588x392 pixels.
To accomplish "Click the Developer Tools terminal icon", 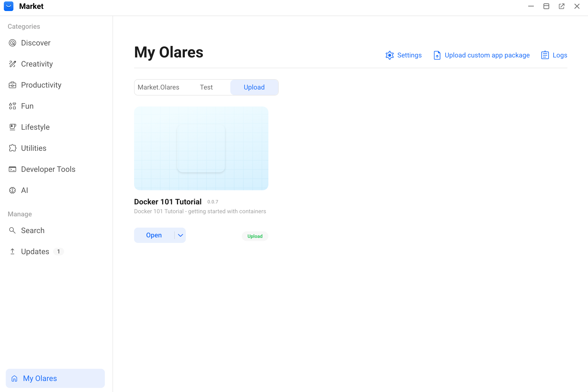I will pyautogui.click(x=12, y=169).
